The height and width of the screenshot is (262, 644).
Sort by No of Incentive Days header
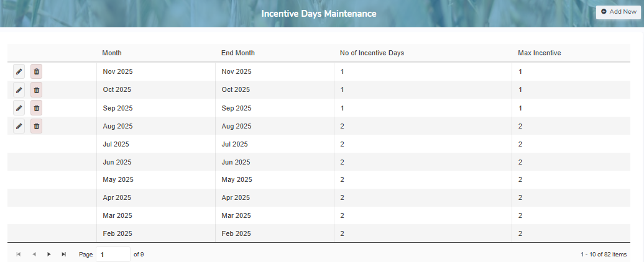pos(372,53)
